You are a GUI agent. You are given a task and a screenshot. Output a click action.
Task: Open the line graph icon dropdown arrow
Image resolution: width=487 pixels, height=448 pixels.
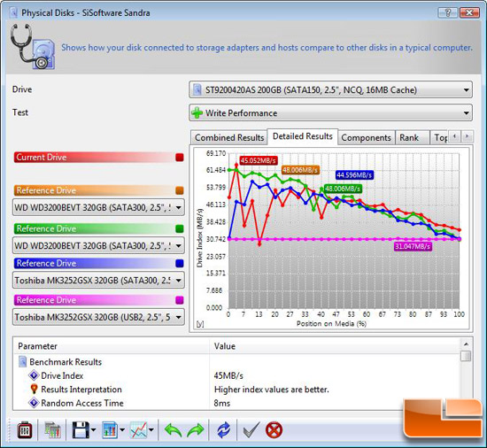(151, 430)
